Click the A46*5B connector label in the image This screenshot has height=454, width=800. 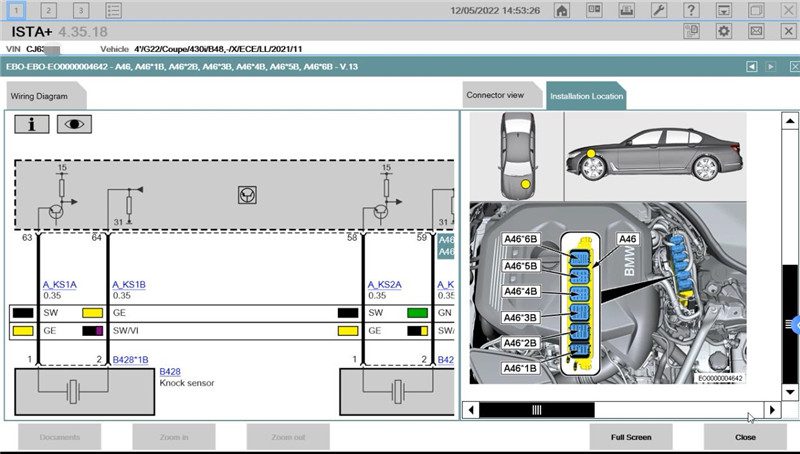[x=520, y=266]
